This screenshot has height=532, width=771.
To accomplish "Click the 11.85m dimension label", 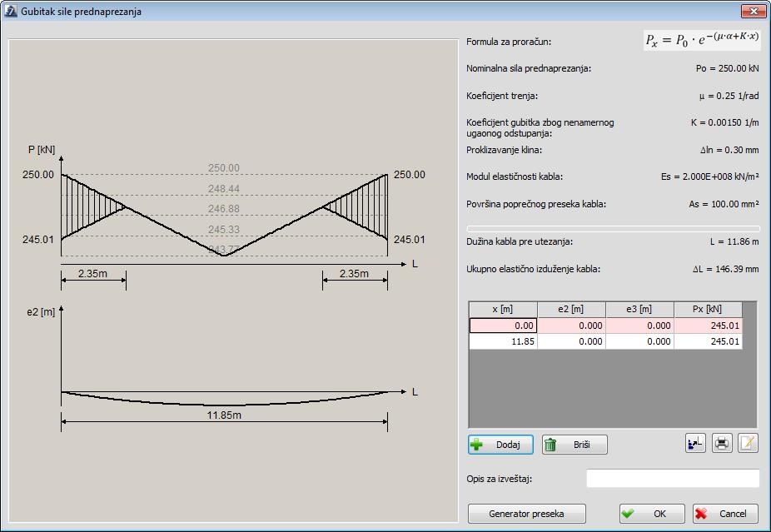I will 224,415.
